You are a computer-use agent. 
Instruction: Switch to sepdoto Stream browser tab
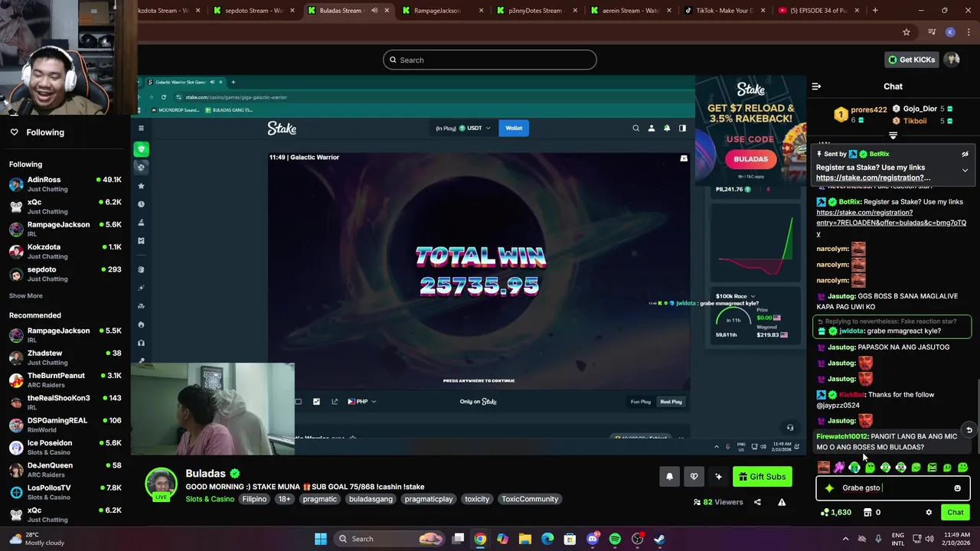(x=253, y=11)
